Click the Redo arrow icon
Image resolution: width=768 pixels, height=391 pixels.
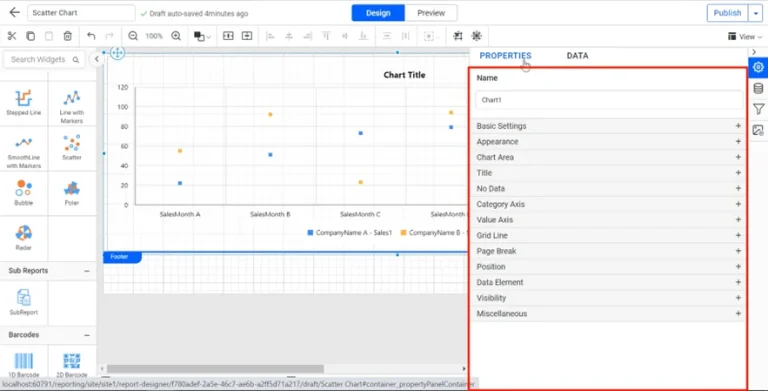(x=110, y=36)
